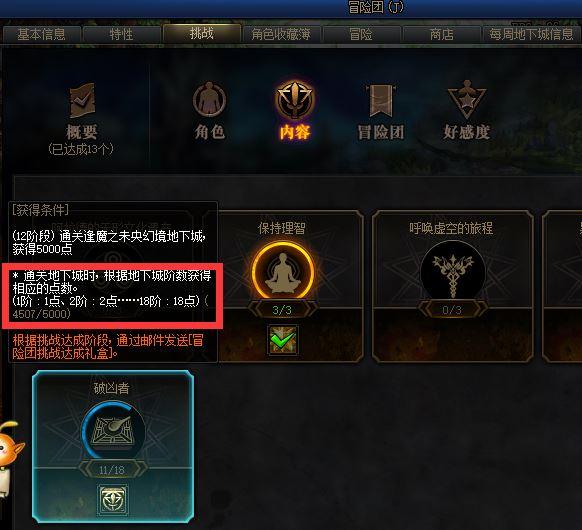Image resolution: width=582 pixels, height=530 pixels.
Task: Open the 商店 shop tab
Action: (441, 35)
